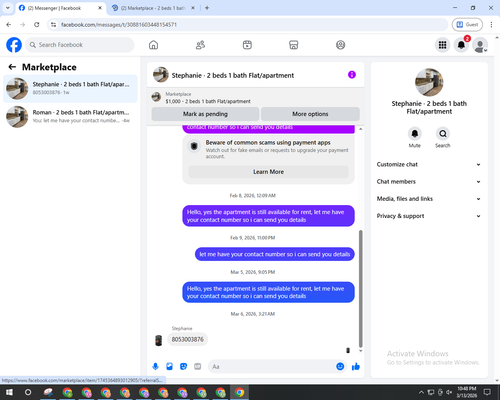Focus Search Facebook field

(80, 45)
